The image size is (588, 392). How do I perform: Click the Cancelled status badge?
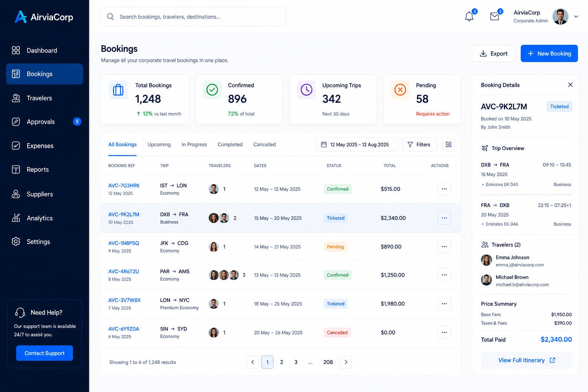click(x=337, y=332)
